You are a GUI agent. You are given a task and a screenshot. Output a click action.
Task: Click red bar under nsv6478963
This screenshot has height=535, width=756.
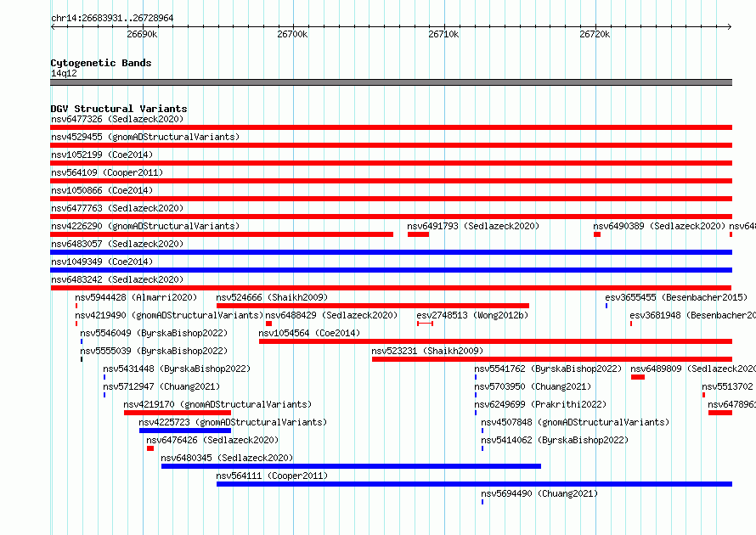click(x=720, y=413)
